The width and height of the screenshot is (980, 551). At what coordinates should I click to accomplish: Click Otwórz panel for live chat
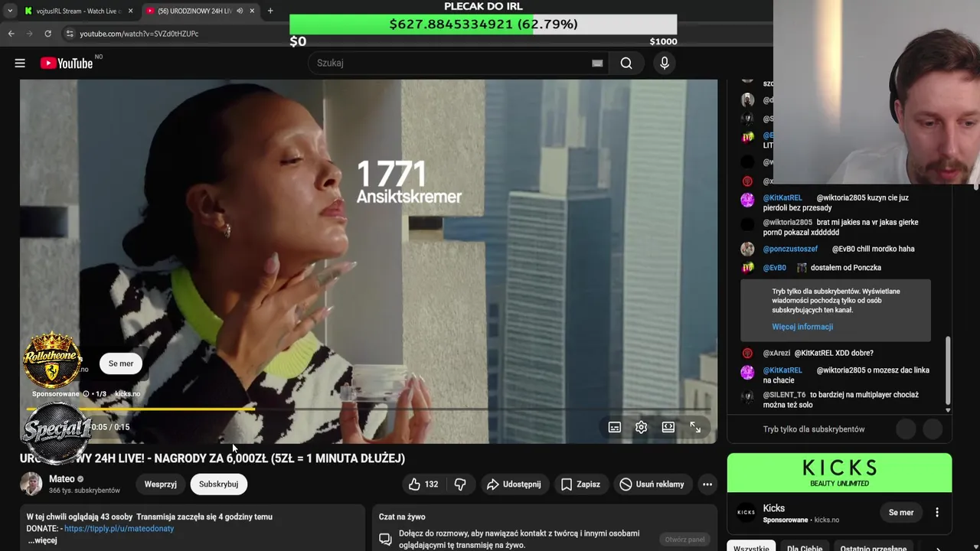point(684,540)
